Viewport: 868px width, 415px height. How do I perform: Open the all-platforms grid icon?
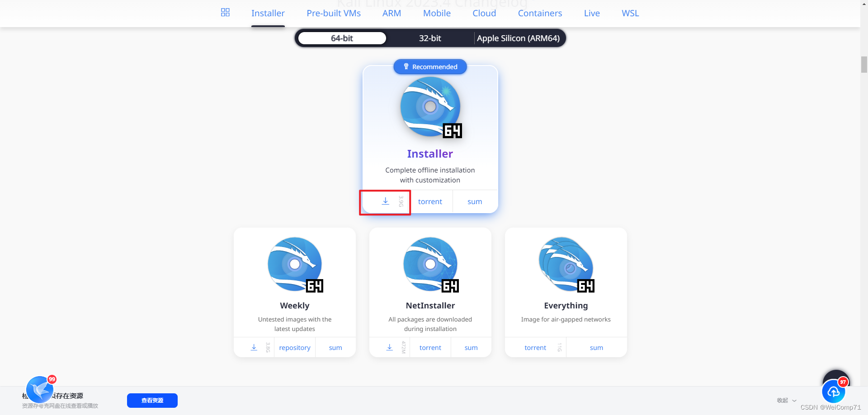[225, 13]
